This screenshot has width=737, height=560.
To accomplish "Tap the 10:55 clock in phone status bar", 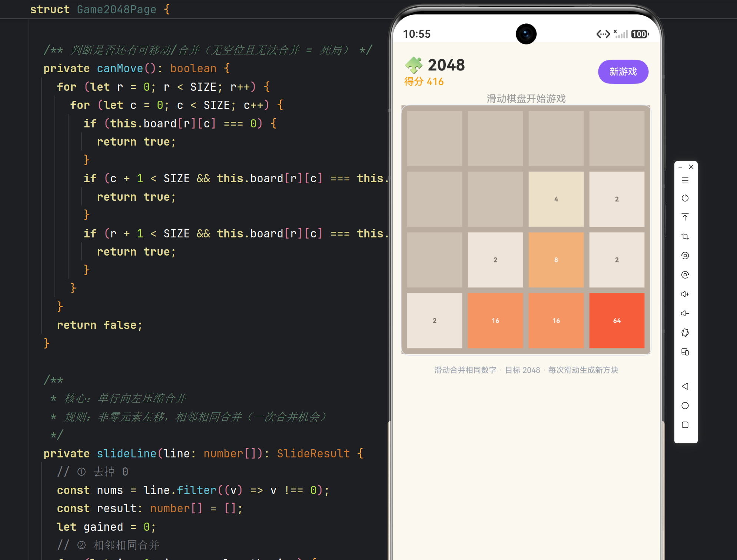I will point(417,34).
